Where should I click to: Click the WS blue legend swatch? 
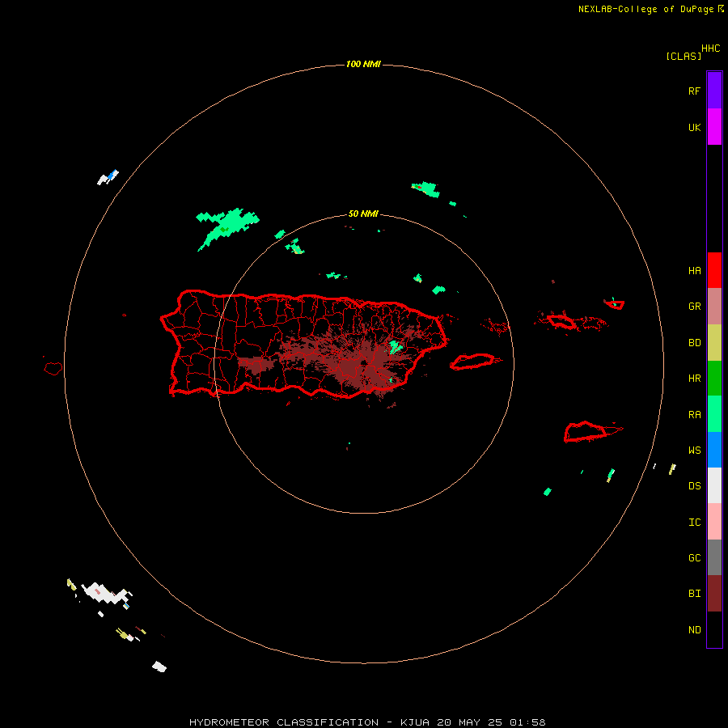[x=714, y=450]
